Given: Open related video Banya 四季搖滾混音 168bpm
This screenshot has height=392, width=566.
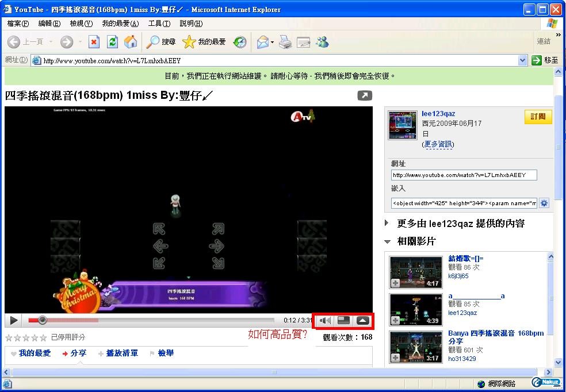Looking at the screenshot, I should pos(496,337).
